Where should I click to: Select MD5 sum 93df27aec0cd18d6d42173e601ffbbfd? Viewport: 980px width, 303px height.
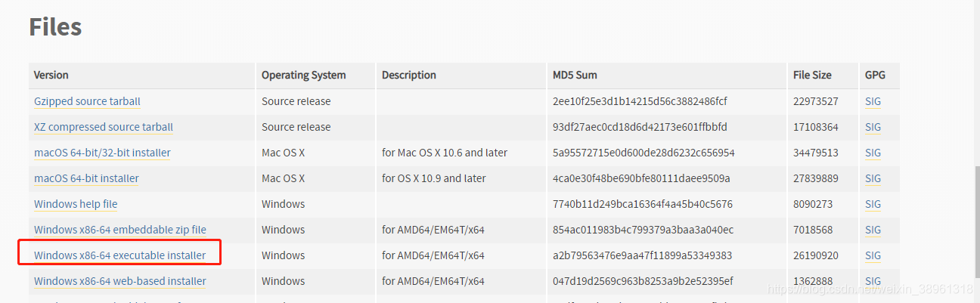click(640, 127)
